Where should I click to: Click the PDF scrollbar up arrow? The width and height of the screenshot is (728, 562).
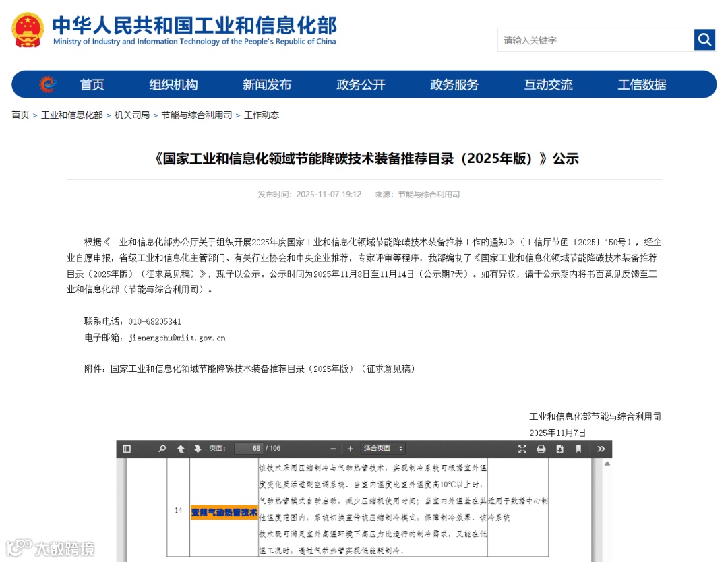click(x=607, y=464)
